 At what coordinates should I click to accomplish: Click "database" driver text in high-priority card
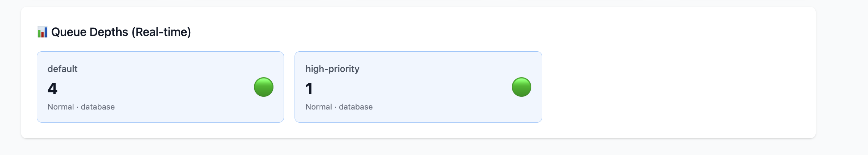click(356, 107)
